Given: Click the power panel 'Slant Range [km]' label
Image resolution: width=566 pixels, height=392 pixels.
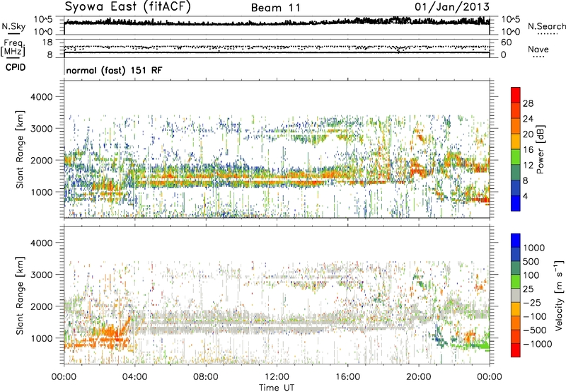Looking at the screenshot, I should pos(20,149).
